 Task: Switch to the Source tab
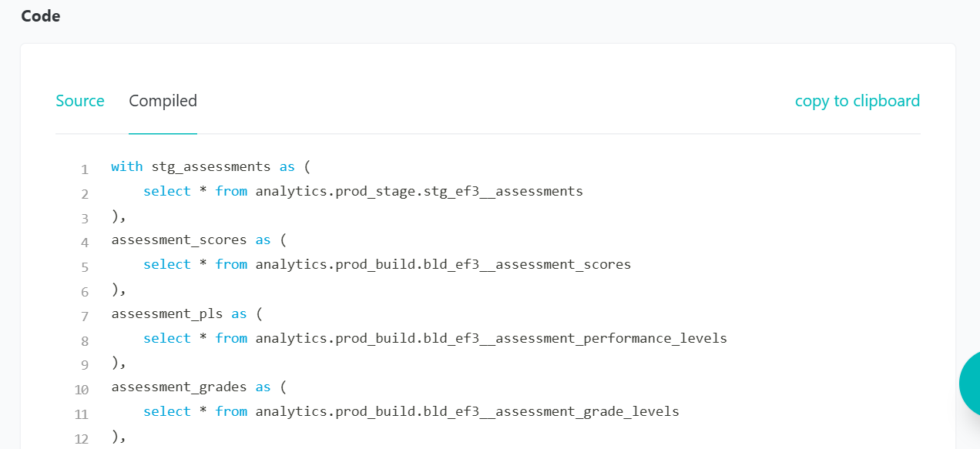coord(79,101)
